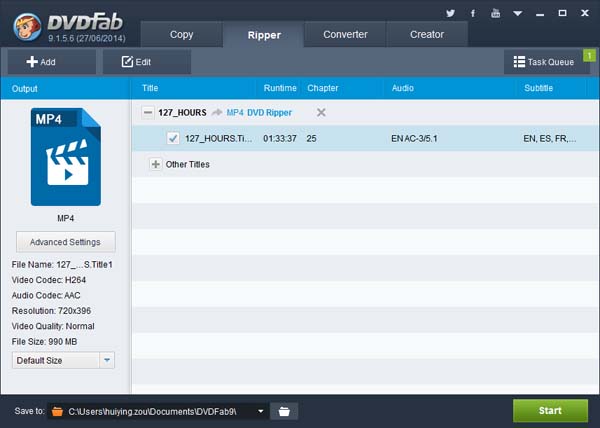The height and width of the screenshot is (428, 600).
Task: Open DVDFab YouTube channel icon
Action: (496, 13)
